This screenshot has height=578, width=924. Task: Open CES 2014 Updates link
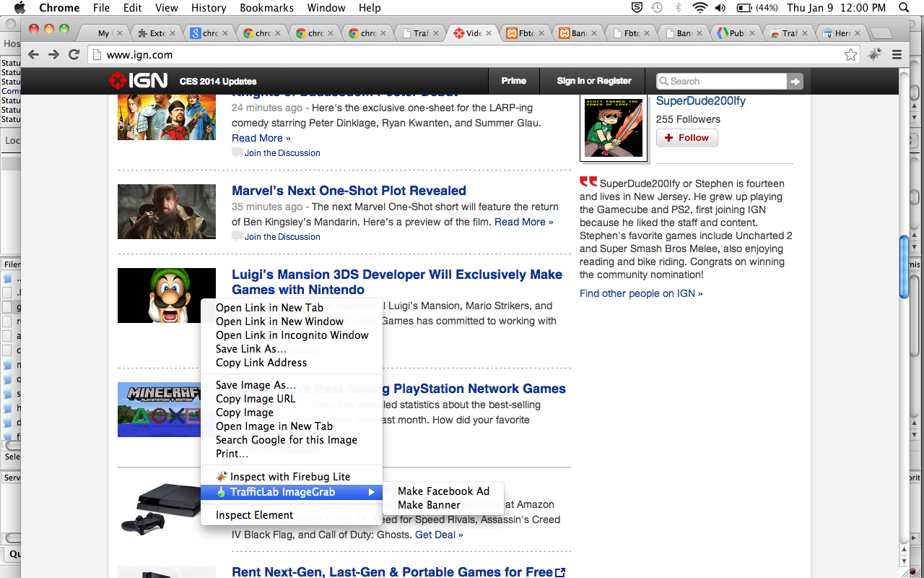click(x=218, y=82)
